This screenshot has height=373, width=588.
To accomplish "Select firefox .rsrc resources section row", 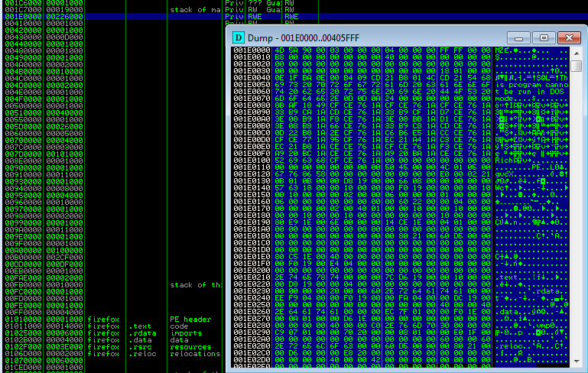I will [x=112, y=347].
